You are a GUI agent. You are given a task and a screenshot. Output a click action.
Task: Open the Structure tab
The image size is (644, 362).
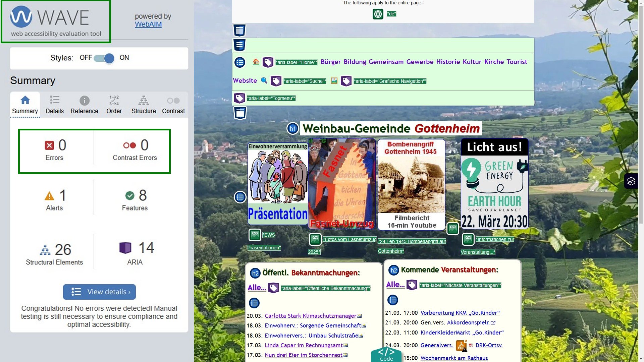[144, 105]
